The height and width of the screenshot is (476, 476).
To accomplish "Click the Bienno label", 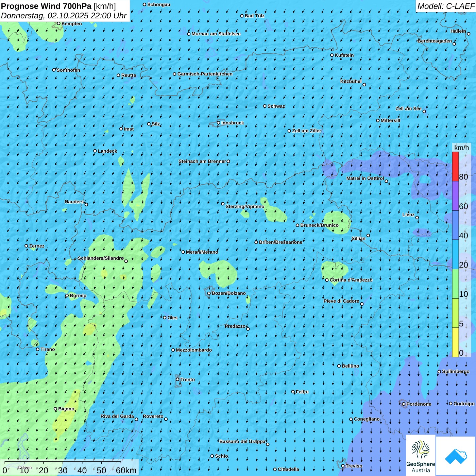I will [x=66, y=409].
